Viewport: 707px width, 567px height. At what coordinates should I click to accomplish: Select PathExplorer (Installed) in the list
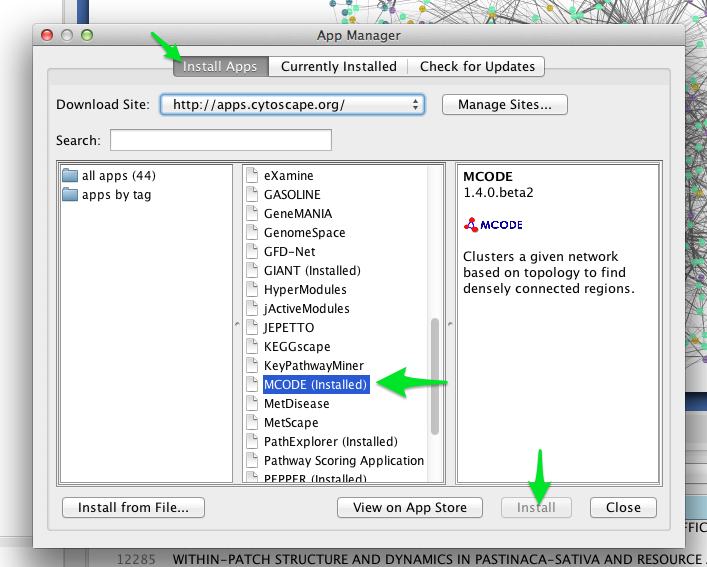click(x=331, y=442)
